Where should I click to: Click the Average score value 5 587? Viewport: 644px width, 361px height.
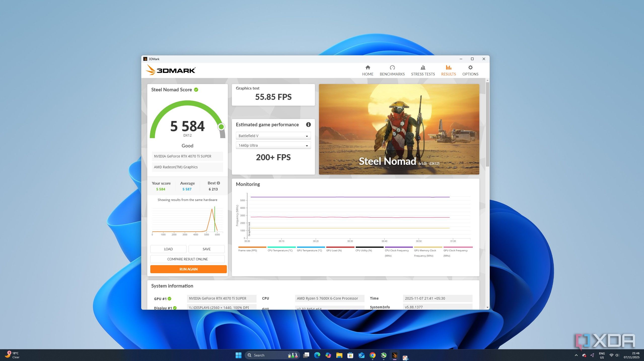pyautogui.click(x=187, y=189)
